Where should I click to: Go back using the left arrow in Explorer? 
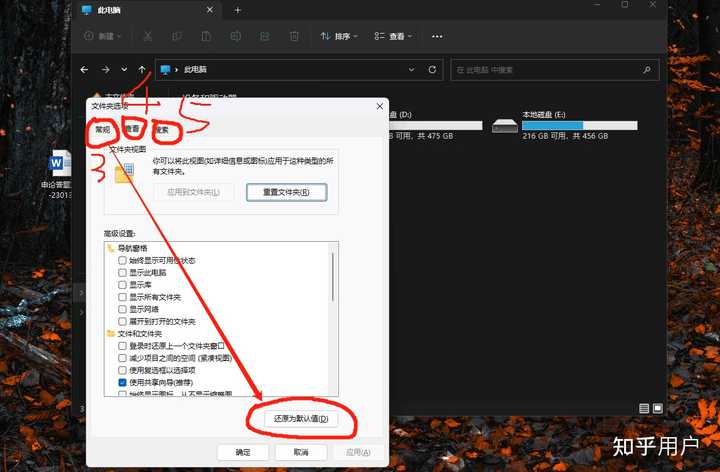(x=84, y=70)
